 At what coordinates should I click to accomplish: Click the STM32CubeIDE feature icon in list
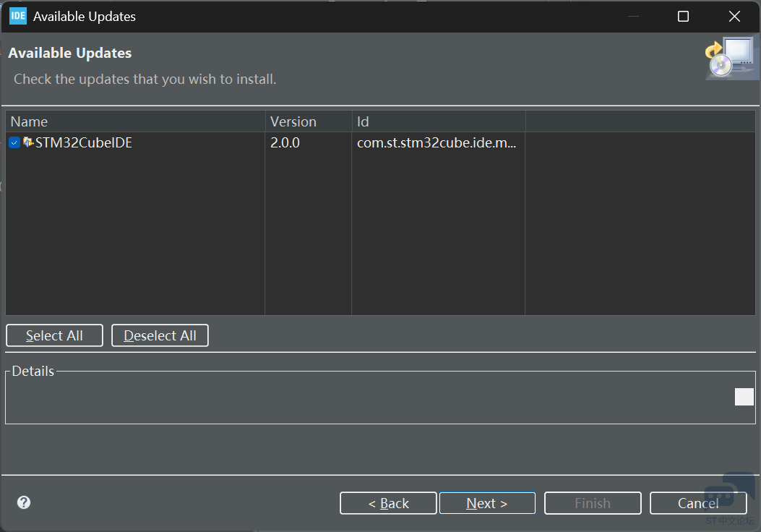[x=28, y=142]
